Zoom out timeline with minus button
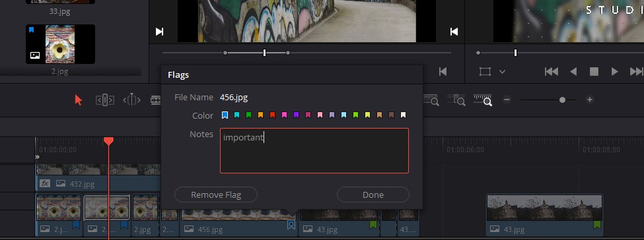This screenshot has width=644, height=240. point(507,100)
